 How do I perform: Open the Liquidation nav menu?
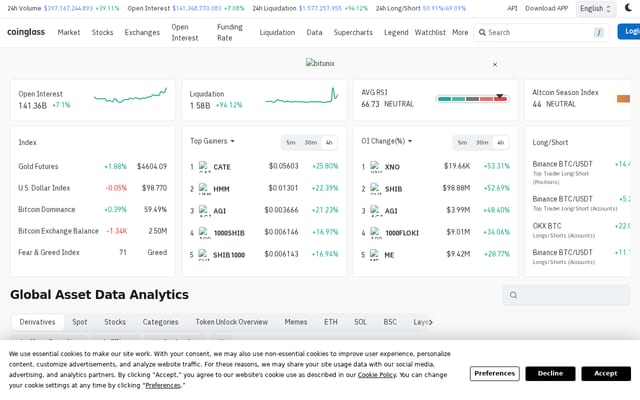coord(277,32)
